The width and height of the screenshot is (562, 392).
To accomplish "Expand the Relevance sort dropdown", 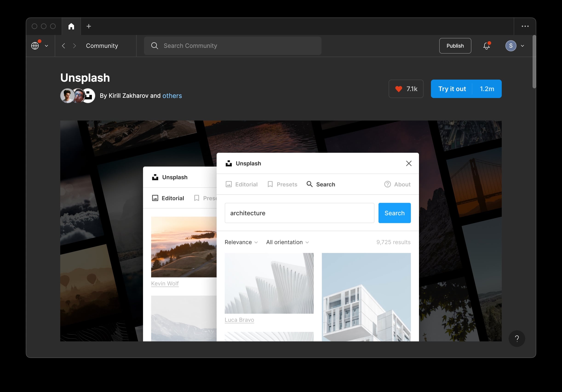I will click(241, 242).
